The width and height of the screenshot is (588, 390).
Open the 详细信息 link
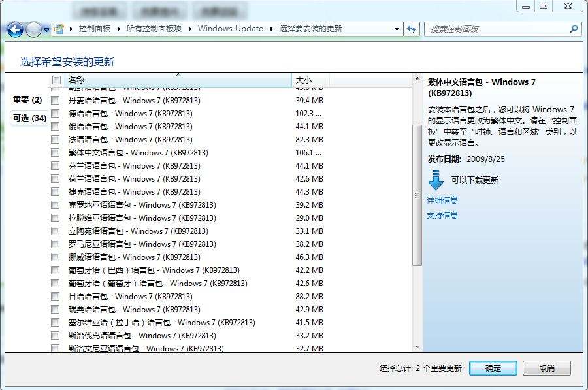click(x=442, y=200)
